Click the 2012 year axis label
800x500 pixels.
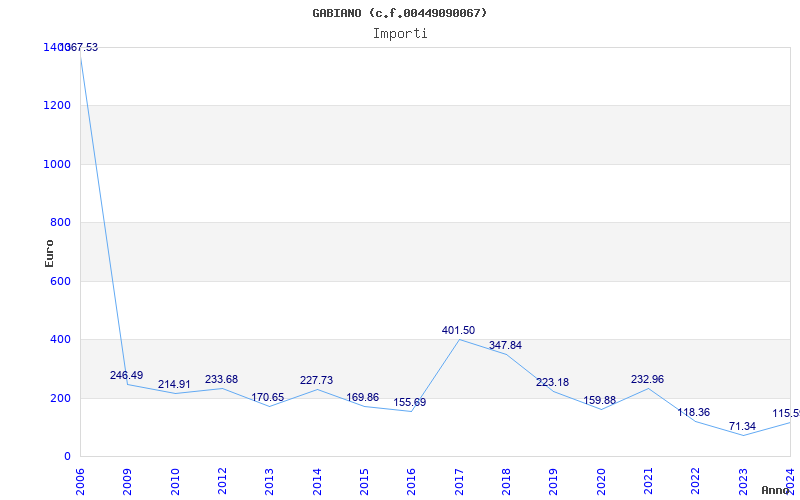pos(222,481)
